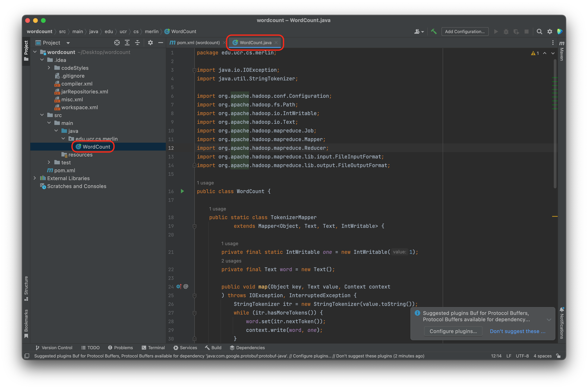Viewport: 588px width, 389px height.
Task: Open Search Everywhere magnifier icon
Action: click(539, 32)
